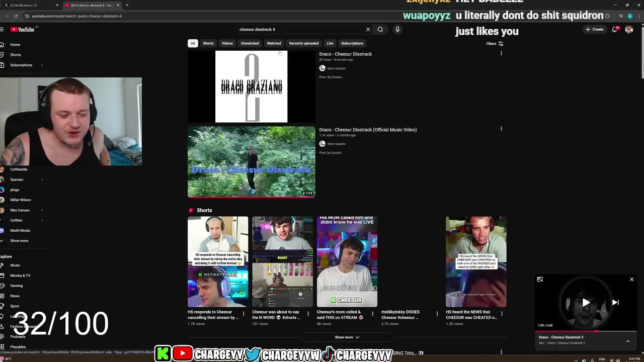Open Movies & TV in Explore
Screen dimensions: 644x362
point(20,276)
